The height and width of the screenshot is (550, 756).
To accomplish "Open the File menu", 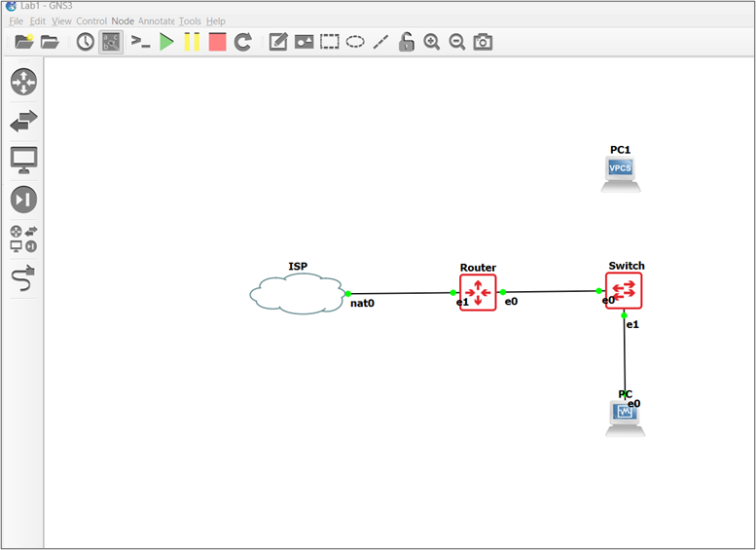I will [16, 21].
